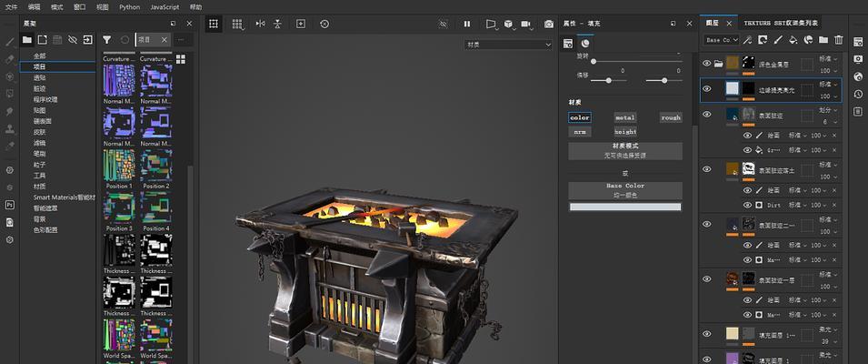Select the Paint brush tool in left toolbar
The height and width of the screenshot is (364, 868).
9,42
